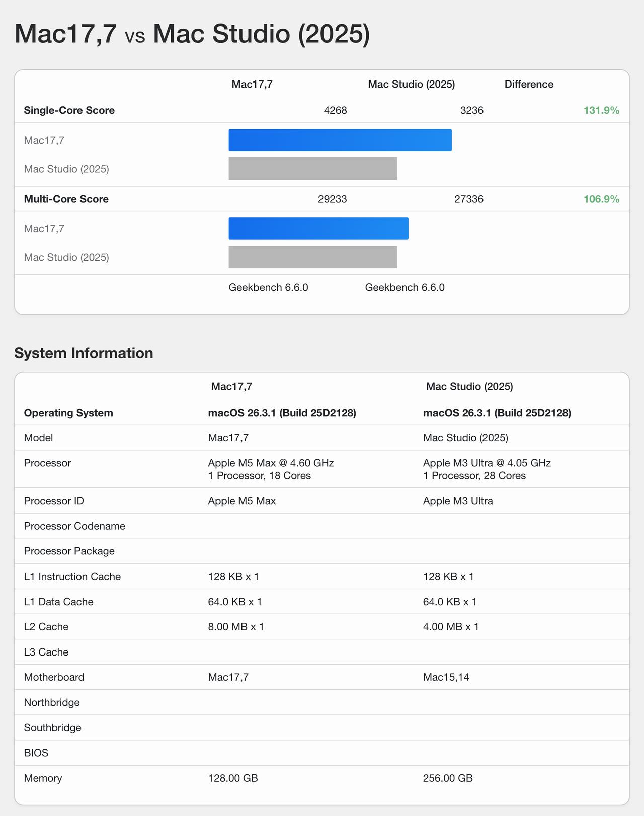This screenshot has height=816, width=644.
Task: Select the "4.00 MB x 1" L2 cache value
Action: pyautogui.click(x=451, y=627)
